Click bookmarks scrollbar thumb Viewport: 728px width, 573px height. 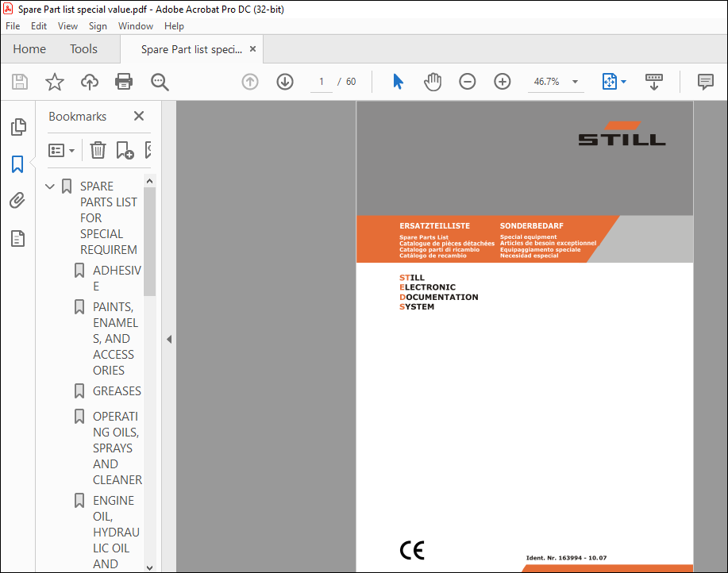coord(149,241)
